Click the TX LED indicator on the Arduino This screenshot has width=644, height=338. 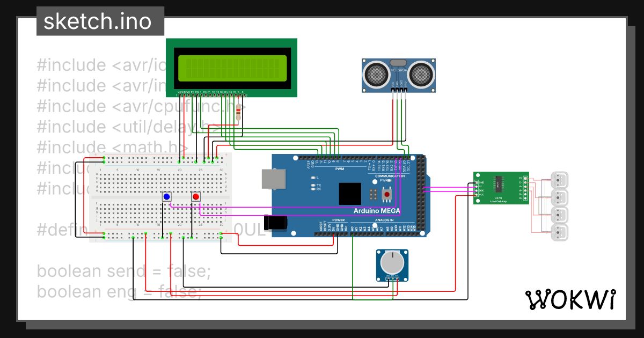[313, 185]
